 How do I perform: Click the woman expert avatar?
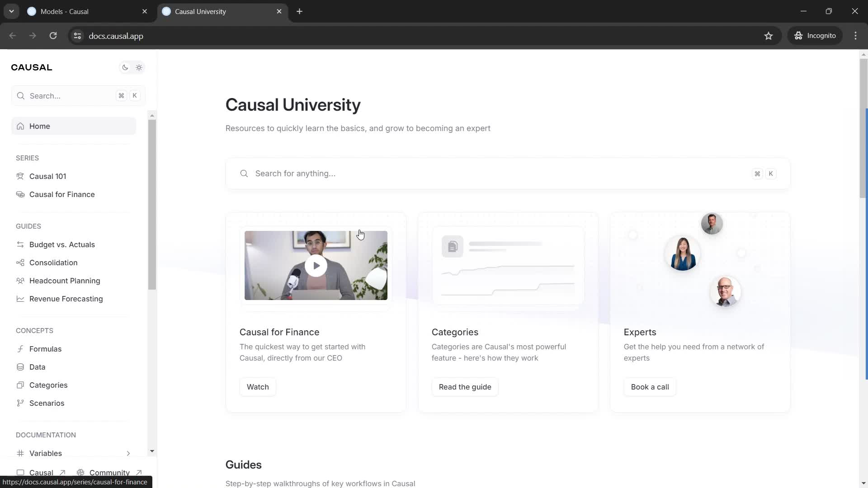coord(683,253)
